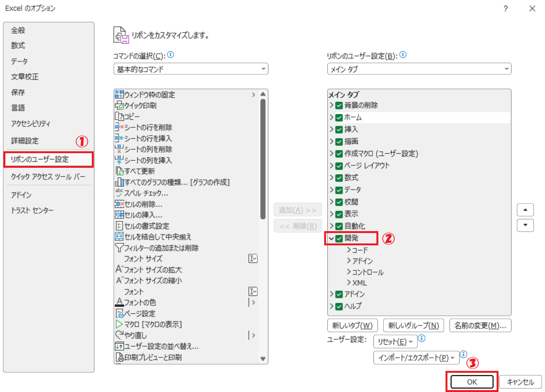The height and width of the screenshot is (392, 545).
Task: Expand the コード group under 開発
Action: tap(349, 250)
